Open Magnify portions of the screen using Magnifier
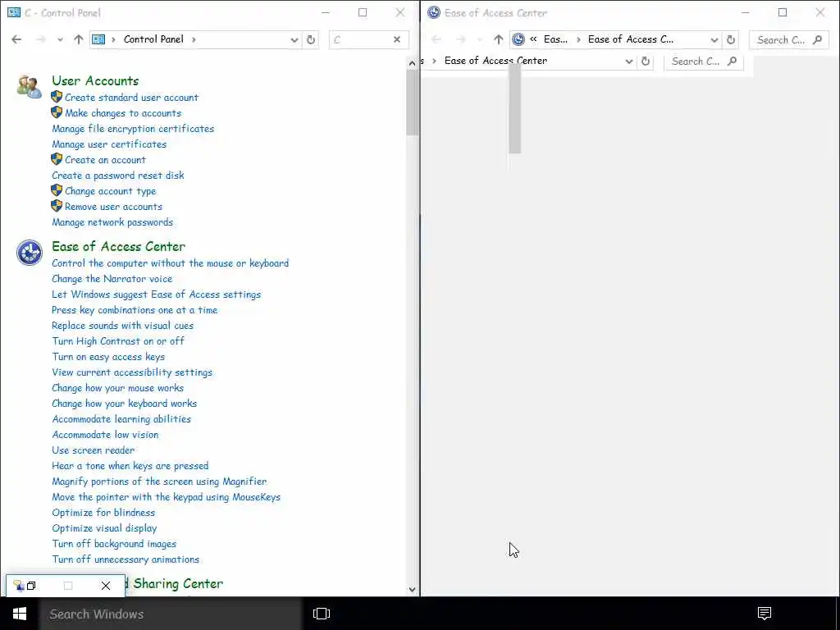This screenshot has width=840, height=630. coord(159,481)
